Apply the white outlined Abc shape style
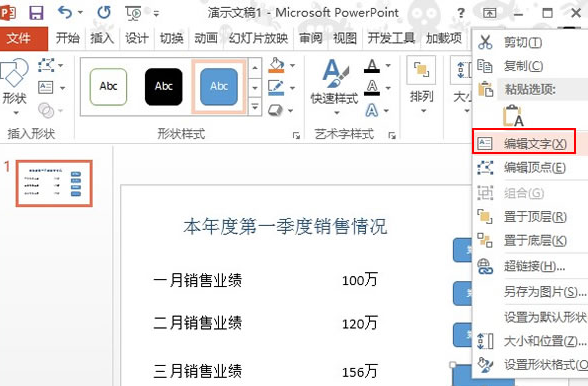588x386 pixels. (109, 87)
